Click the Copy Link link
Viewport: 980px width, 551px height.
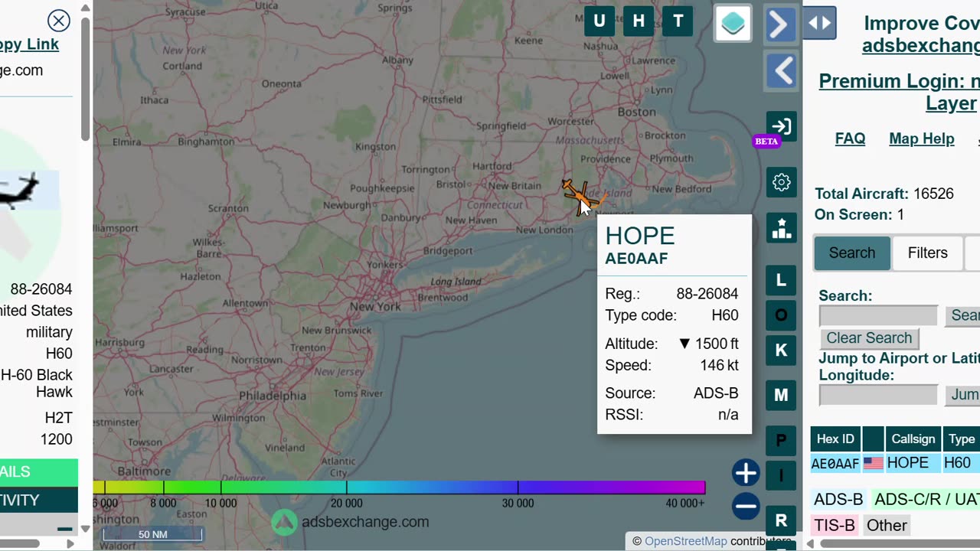pyautogui.click(x=29, y=44)
